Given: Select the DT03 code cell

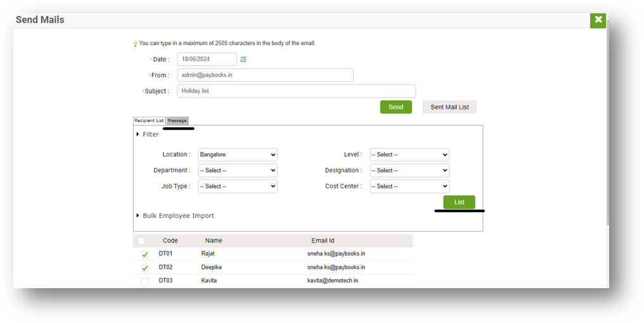Looking at the screenshot, I should pyautogui.click(x=165, y=281).
